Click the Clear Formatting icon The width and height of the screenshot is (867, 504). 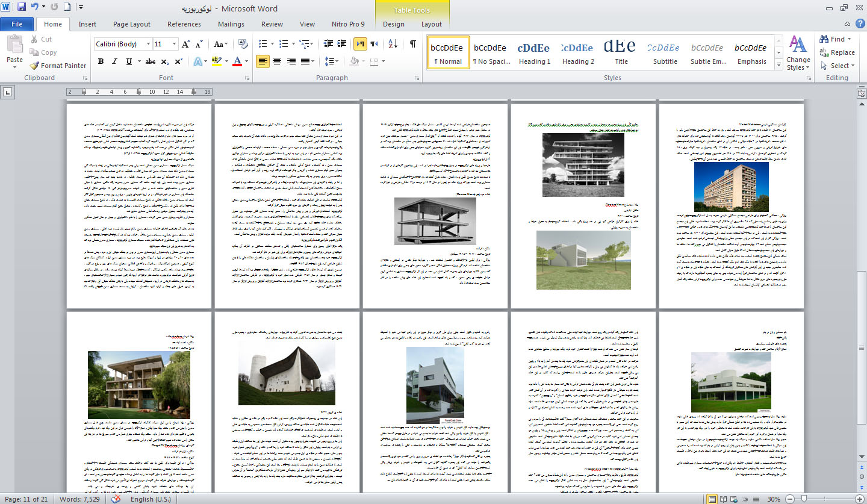243,44
